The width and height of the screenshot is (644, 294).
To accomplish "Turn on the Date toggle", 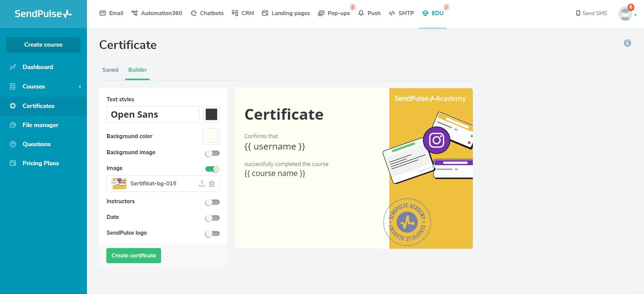I will tap(213, 218).
